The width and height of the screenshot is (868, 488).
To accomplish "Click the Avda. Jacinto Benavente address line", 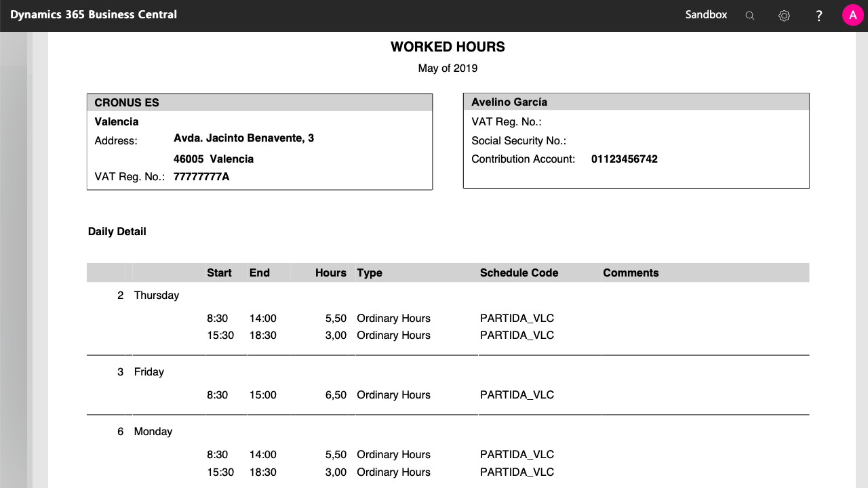I will 243,138.
